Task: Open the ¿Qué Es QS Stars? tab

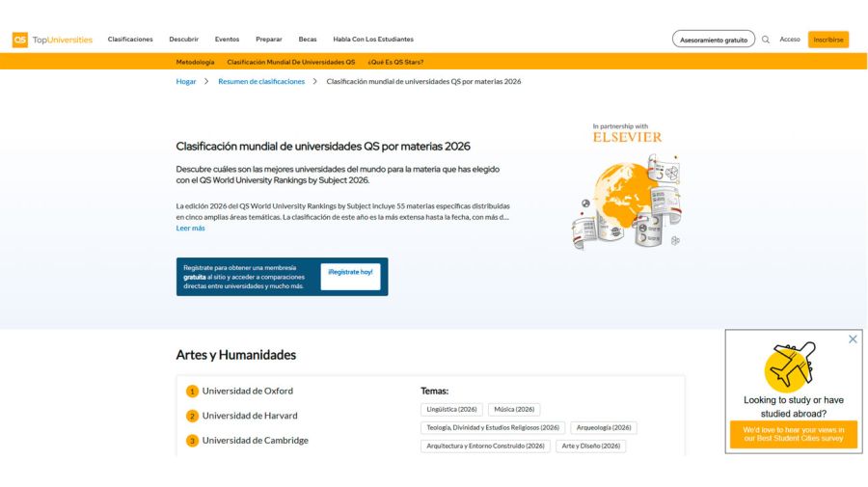Action: point(395,62)
